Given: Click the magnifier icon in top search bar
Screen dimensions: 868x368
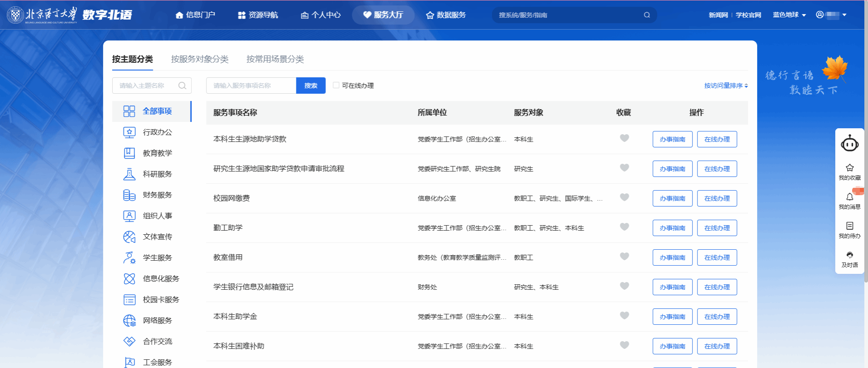Looking at the screenshot, I should pos(647,15).
